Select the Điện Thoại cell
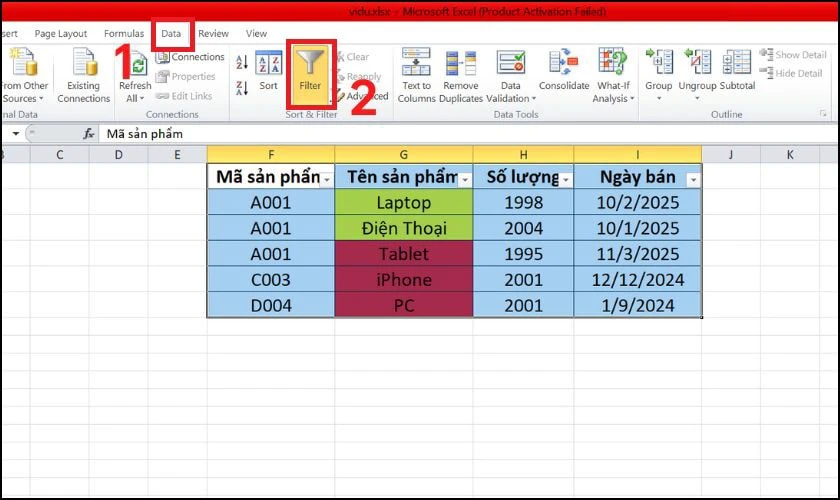The width and height of the screenshot is (840, 500). pos(404,228)
